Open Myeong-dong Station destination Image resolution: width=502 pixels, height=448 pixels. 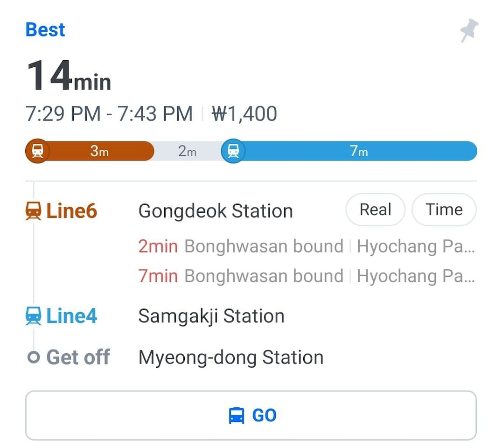pyautogui.click(x=231, y=357)
